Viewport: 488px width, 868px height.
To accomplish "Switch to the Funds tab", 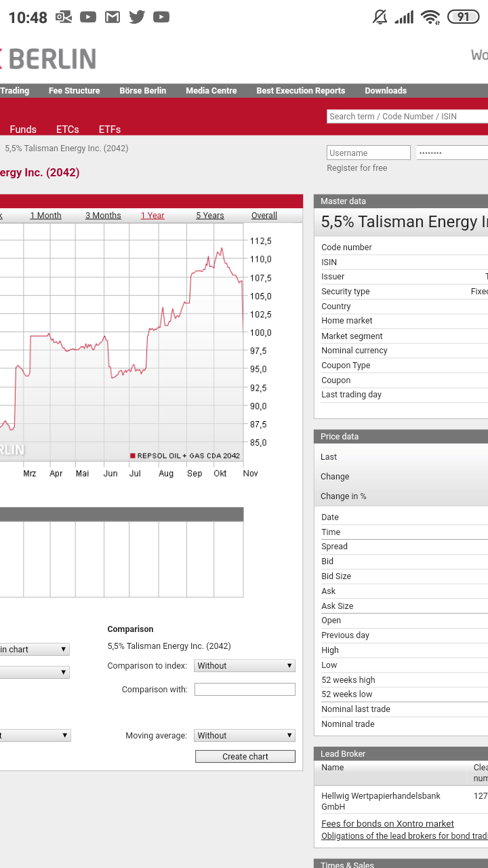I will tap(23, 130).
